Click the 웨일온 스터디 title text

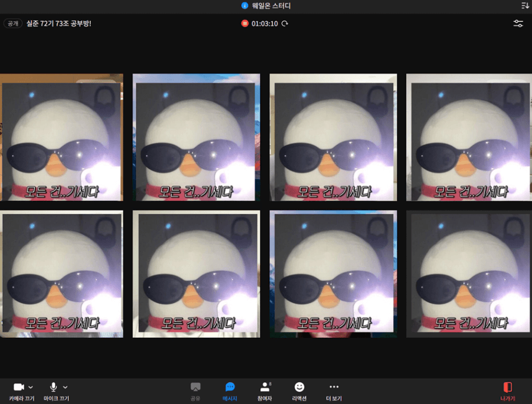coord(271,5)
